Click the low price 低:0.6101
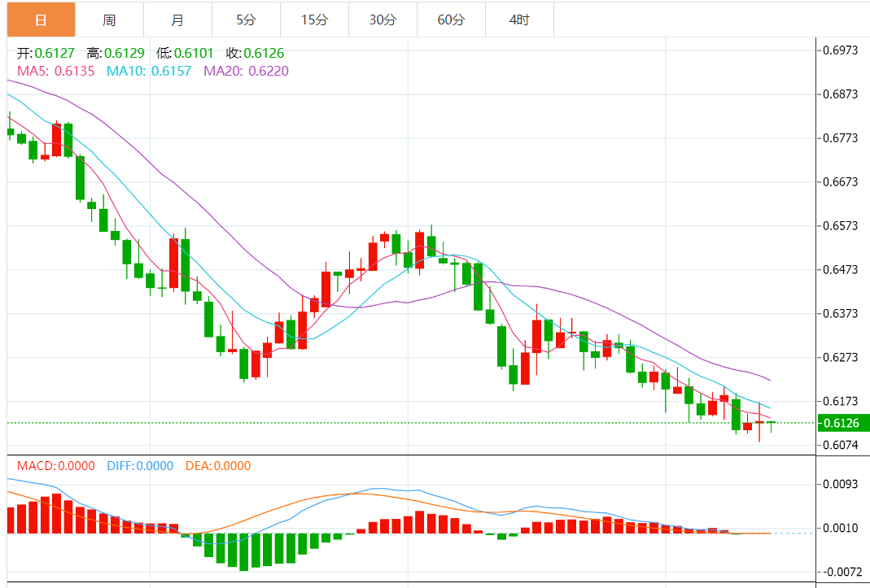The image size is (870, 588). tap(185, 53)
